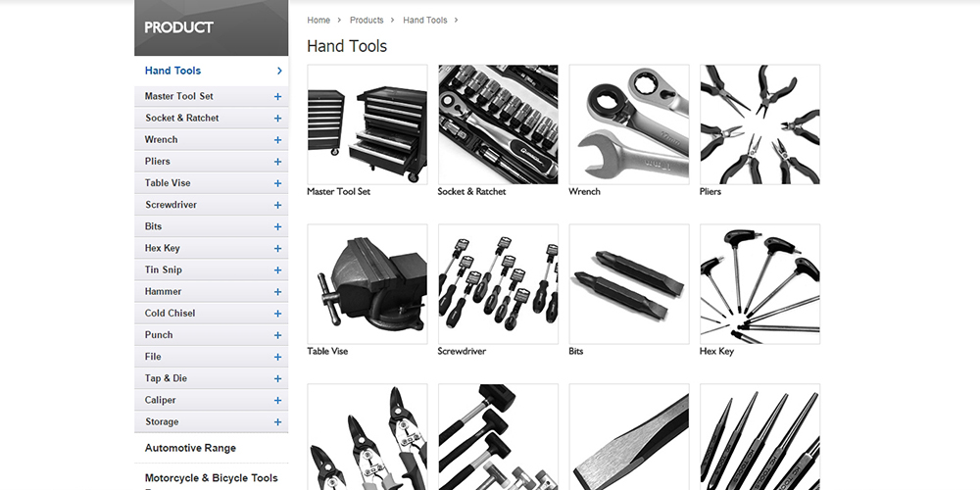Screen dimensions: 980x490
Task: Expand the Pliers submenu plus icon
Action: [x=277, y=162]
